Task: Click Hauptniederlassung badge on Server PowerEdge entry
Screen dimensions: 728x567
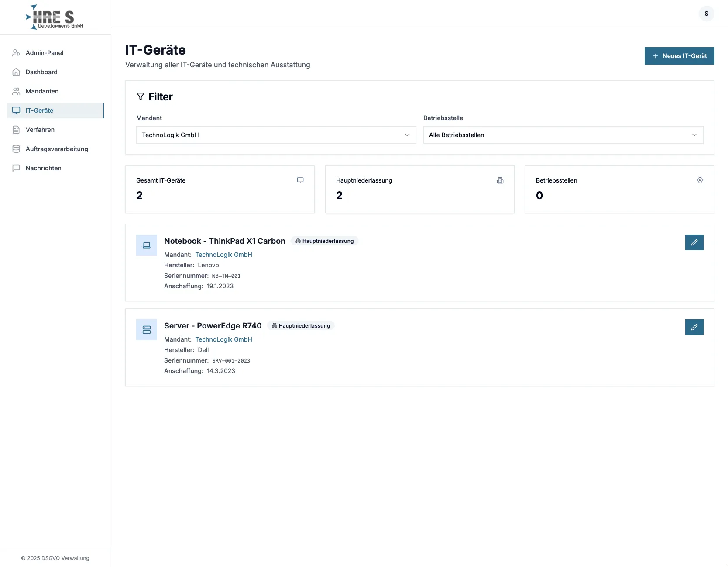Action: pyautogui.click(x=301, y=326)
